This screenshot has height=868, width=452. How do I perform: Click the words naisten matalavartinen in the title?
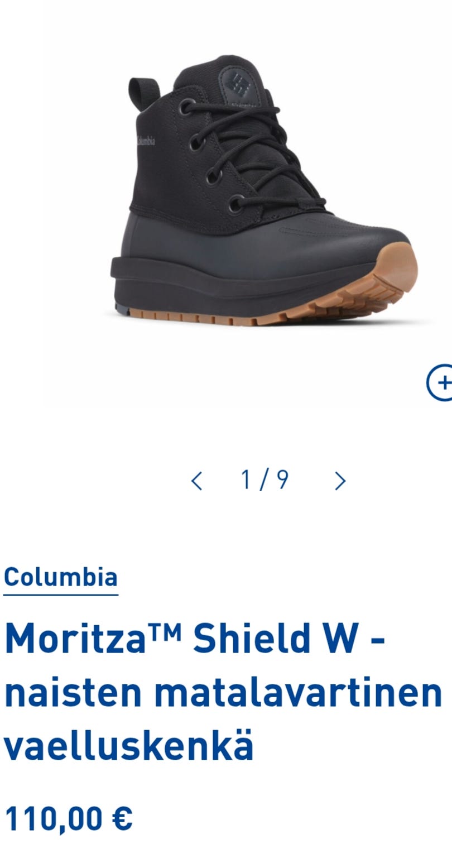click(x=223, y=692)
